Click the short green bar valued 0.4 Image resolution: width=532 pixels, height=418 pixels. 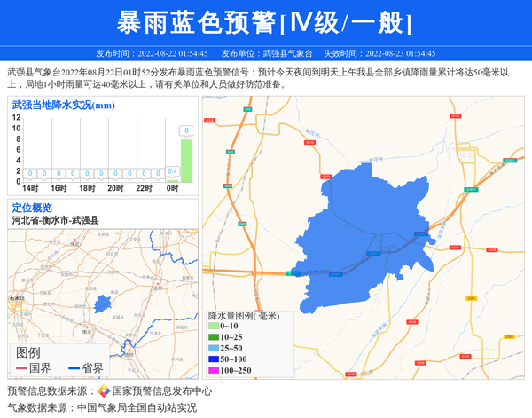pyautogui.click(x=172, y=181)
